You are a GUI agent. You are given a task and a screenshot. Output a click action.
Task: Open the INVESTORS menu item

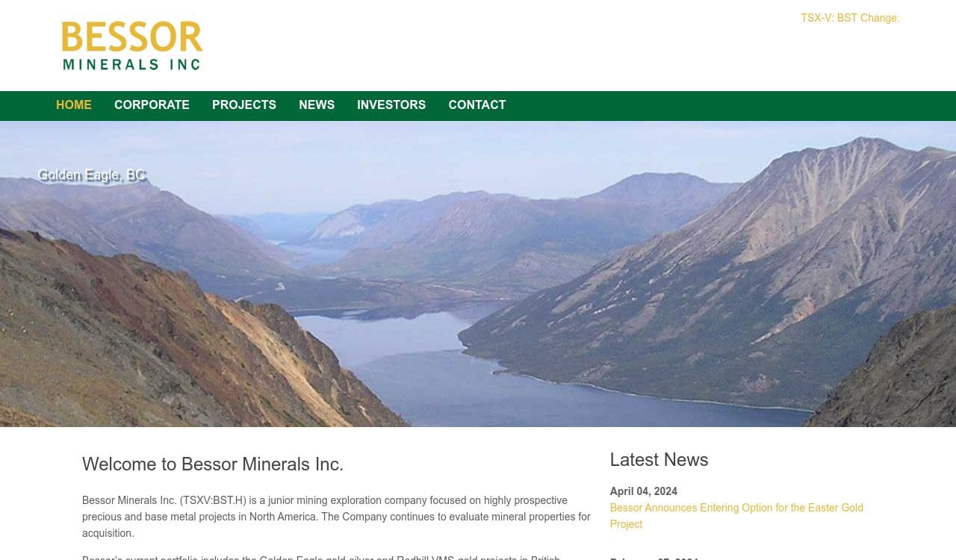click(x=391, y=105)
